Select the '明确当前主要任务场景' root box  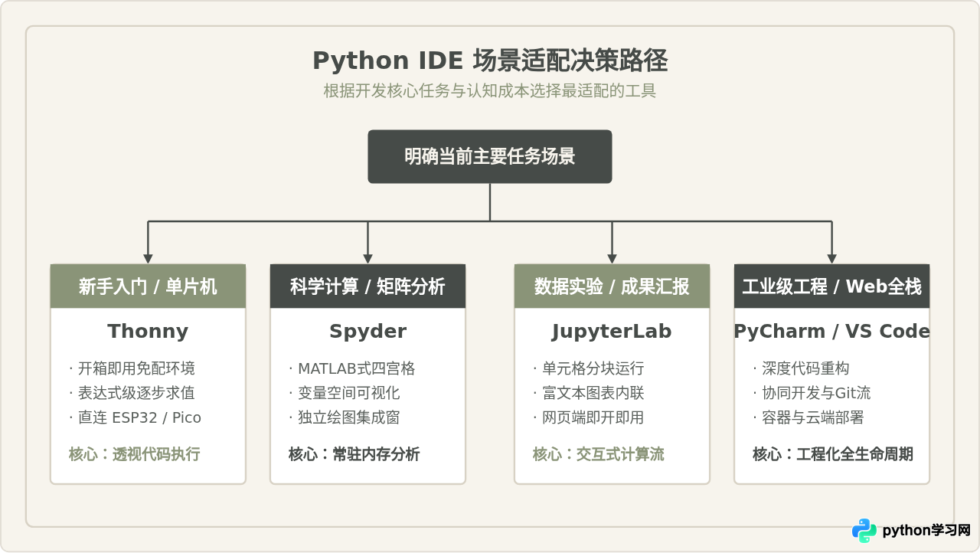click(x=490, y=156)
